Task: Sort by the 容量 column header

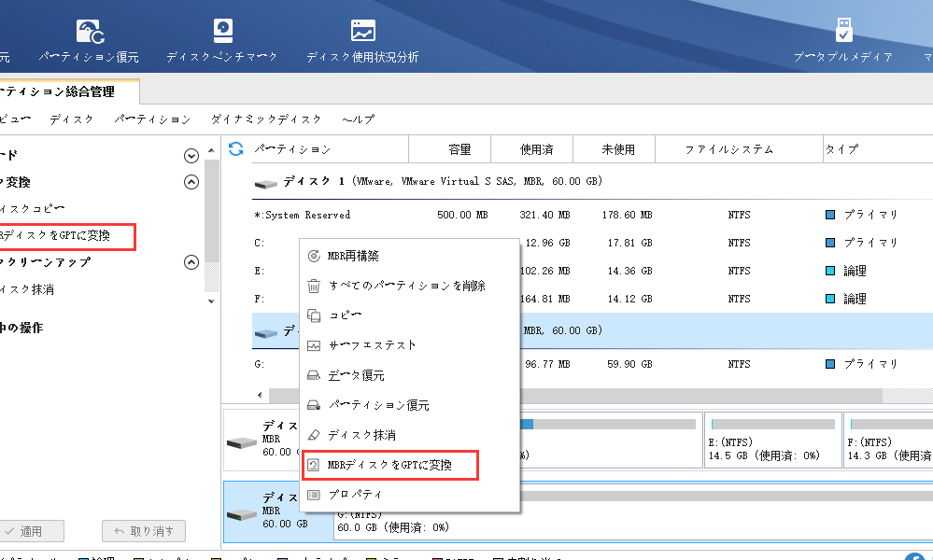Action: point(450,149)
